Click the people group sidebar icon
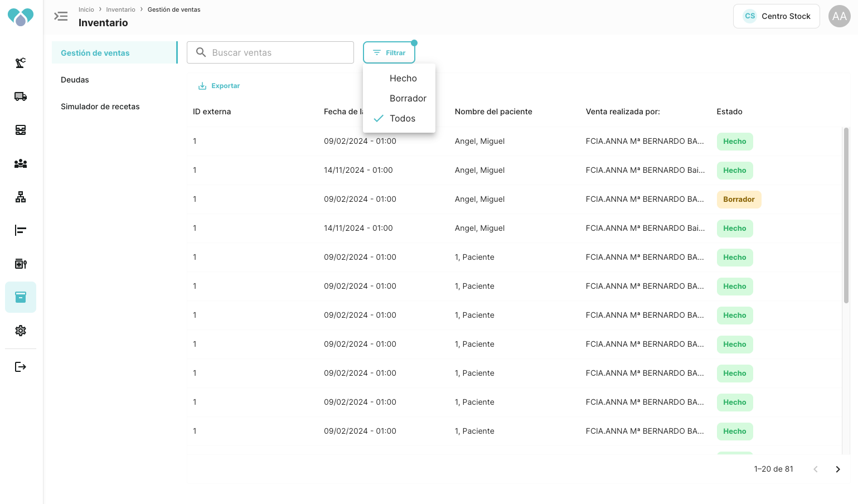Image resolution: width=858 pixels, height=504 pixels. (x=21, y=163)
